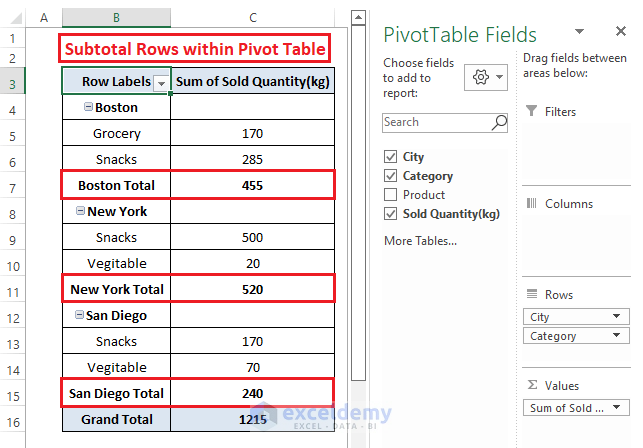Click the worksheet vertical scrollbar
This screenshot has width=643, height=448.
tap(357, 200)
